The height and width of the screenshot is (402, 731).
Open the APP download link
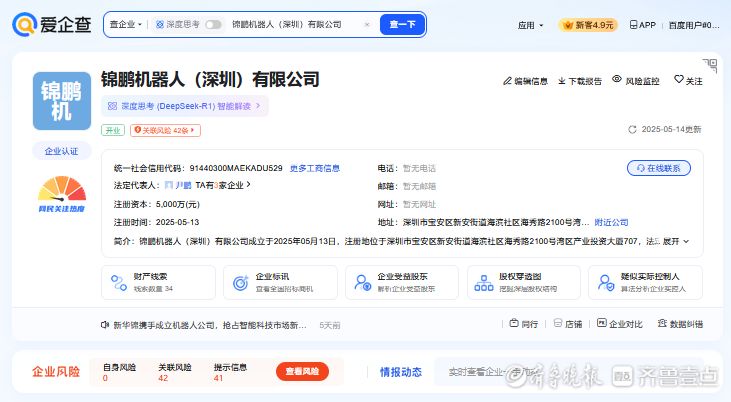coord(642,25)
